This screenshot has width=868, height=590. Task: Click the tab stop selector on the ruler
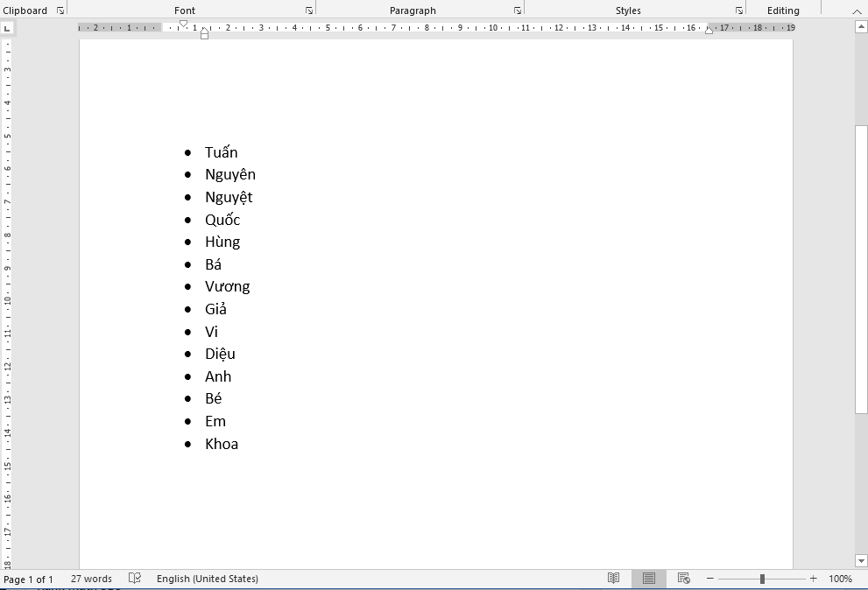(x=7, y=28)
